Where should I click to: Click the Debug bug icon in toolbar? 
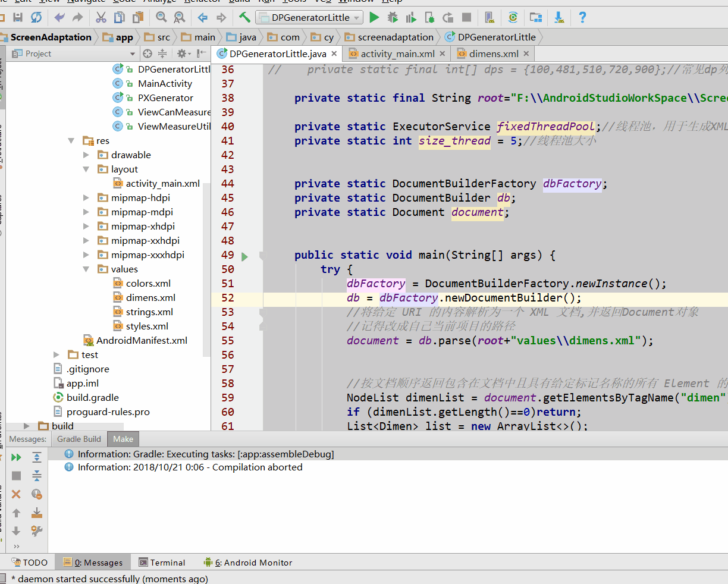tap(393, 17)
